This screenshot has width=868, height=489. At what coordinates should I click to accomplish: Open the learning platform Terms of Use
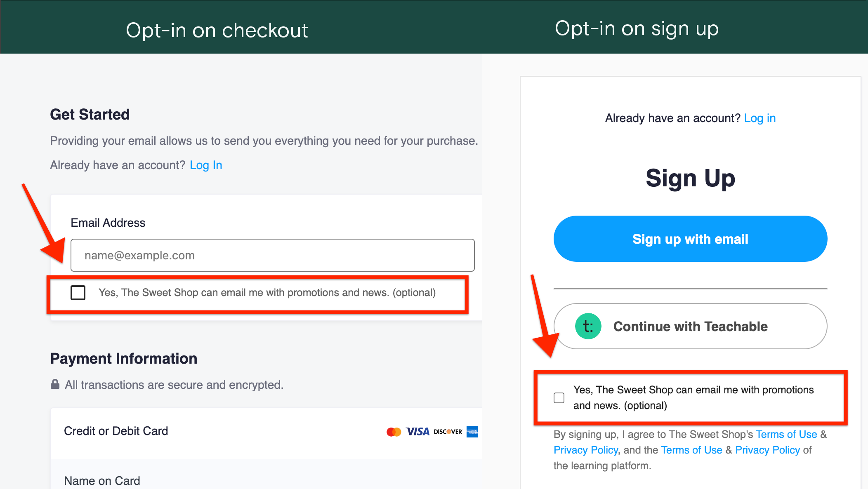(692, 450)
